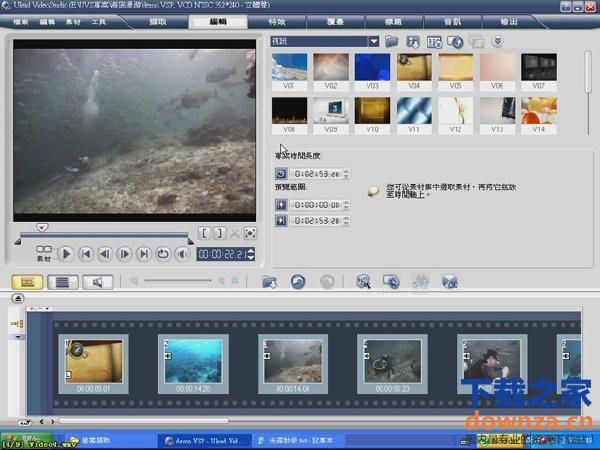Expand the library options double-chevron
The width and height of the screenshot is (600, 450).
497,42
